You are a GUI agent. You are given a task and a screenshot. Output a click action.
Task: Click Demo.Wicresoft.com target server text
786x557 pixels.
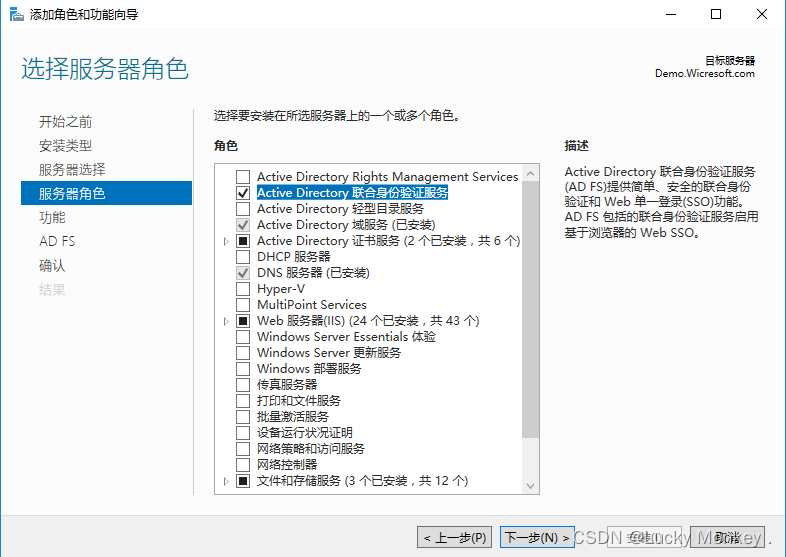click(704, 74)
